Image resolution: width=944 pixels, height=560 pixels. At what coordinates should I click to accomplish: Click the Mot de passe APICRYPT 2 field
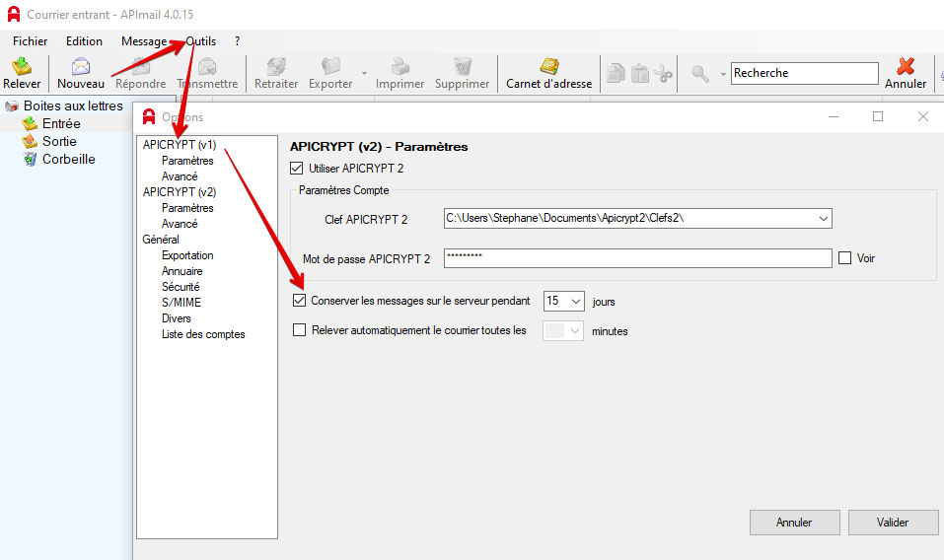[637, 258]
